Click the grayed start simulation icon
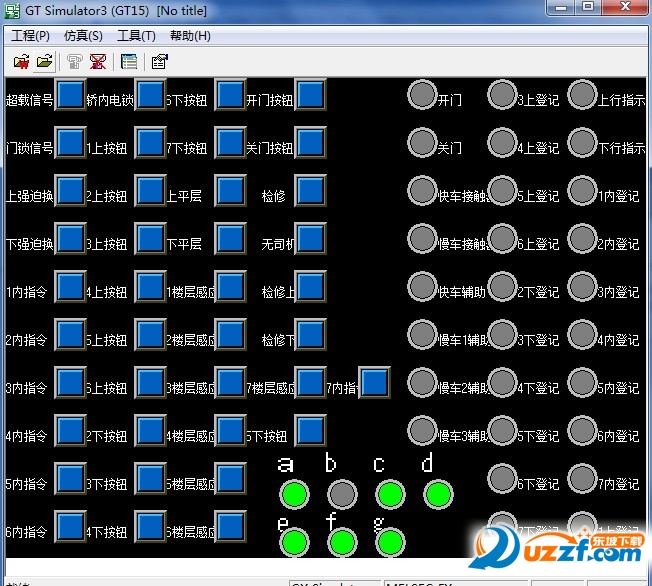Viewport: 652px width, 586px height. (x=75, y=62)
